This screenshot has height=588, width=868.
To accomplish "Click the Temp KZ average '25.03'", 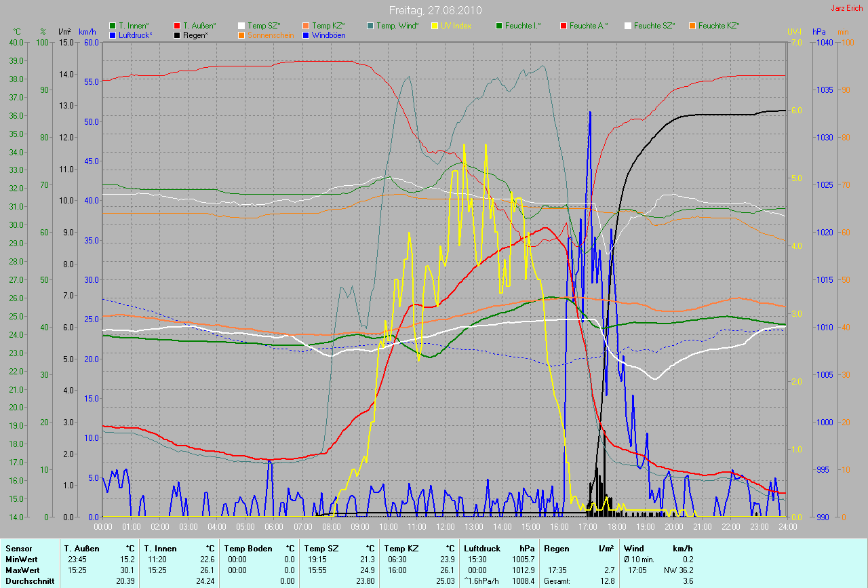I will tap(446, 581).
